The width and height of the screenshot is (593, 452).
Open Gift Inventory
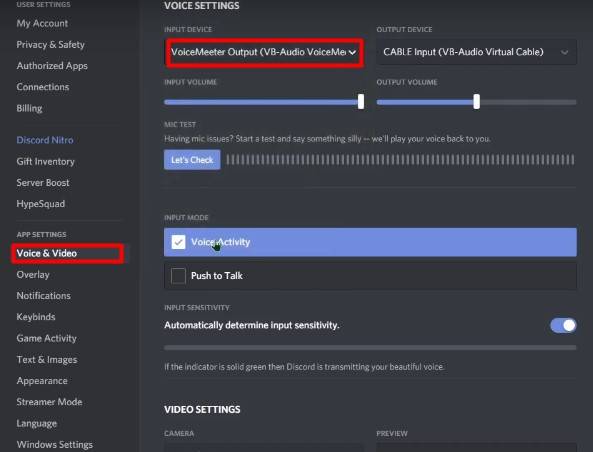coord(45,162)
